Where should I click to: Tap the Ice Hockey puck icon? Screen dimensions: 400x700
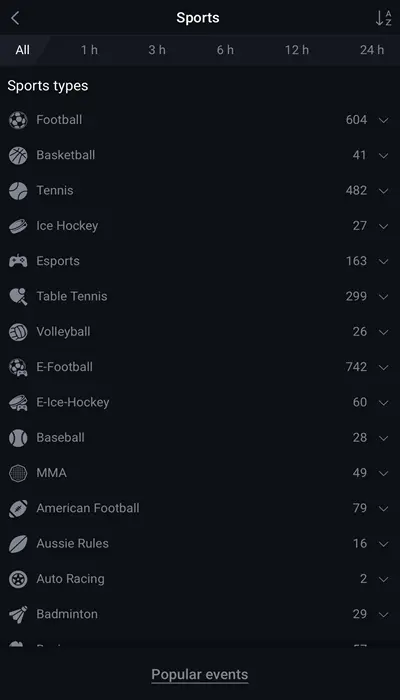coord(18,226)
